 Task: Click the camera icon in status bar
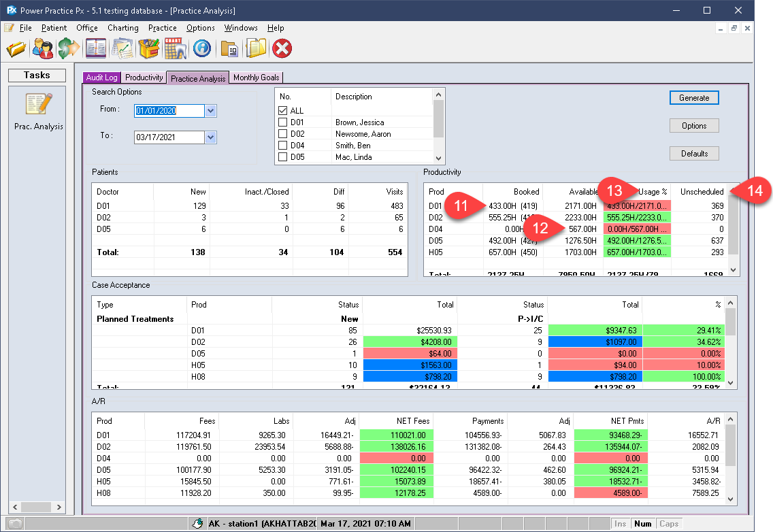tap(15, 524)
